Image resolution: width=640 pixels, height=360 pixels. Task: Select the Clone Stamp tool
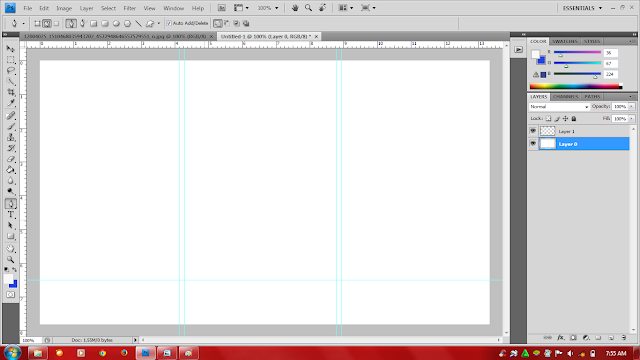pos(11,138)
